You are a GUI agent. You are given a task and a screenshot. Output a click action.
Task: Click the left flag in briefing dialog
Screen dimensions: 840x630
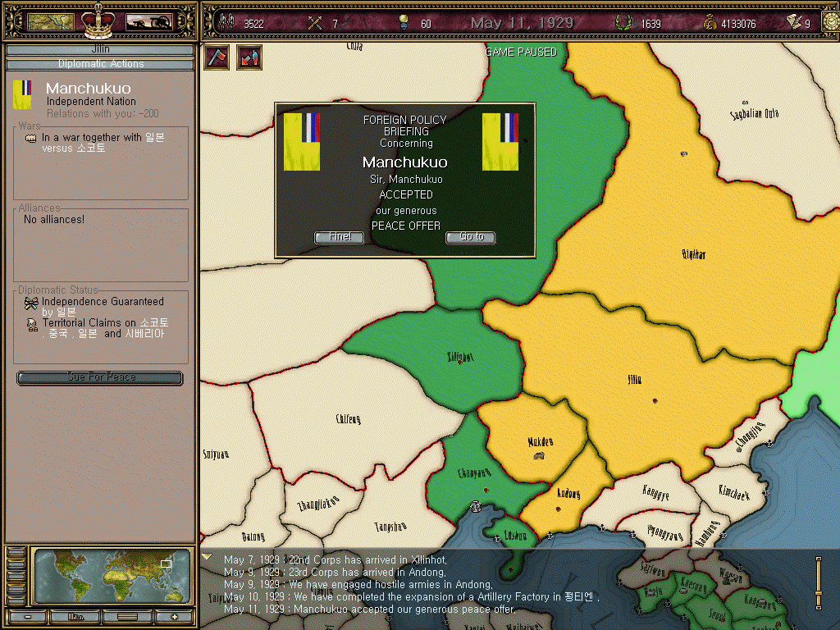click(302, 142)
